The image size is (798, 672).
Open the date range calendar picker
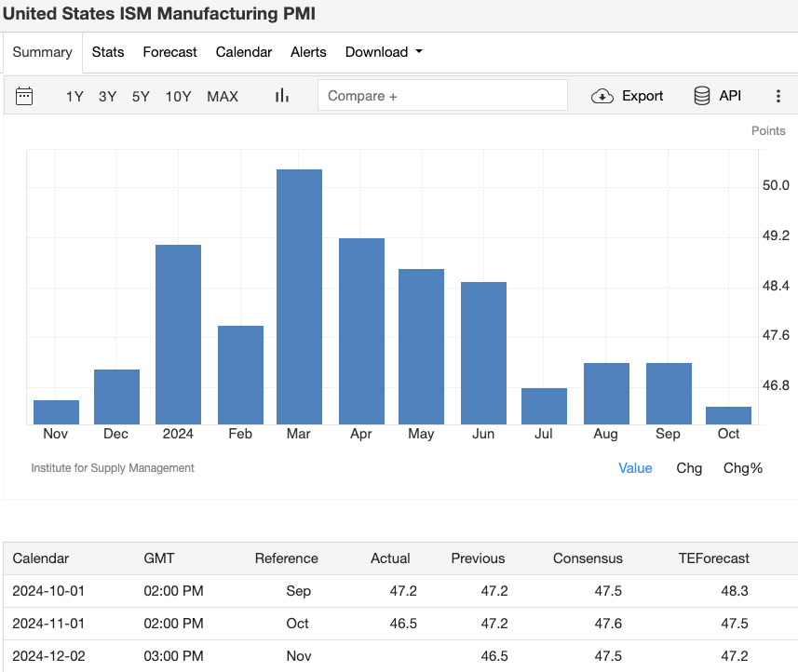(x=24, y=95)
